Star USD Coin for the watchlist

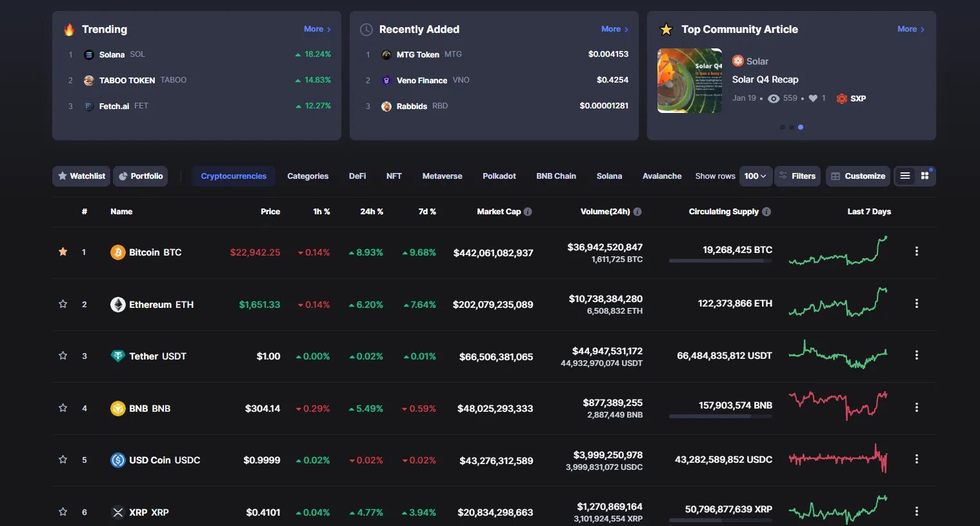click(63, 460)
